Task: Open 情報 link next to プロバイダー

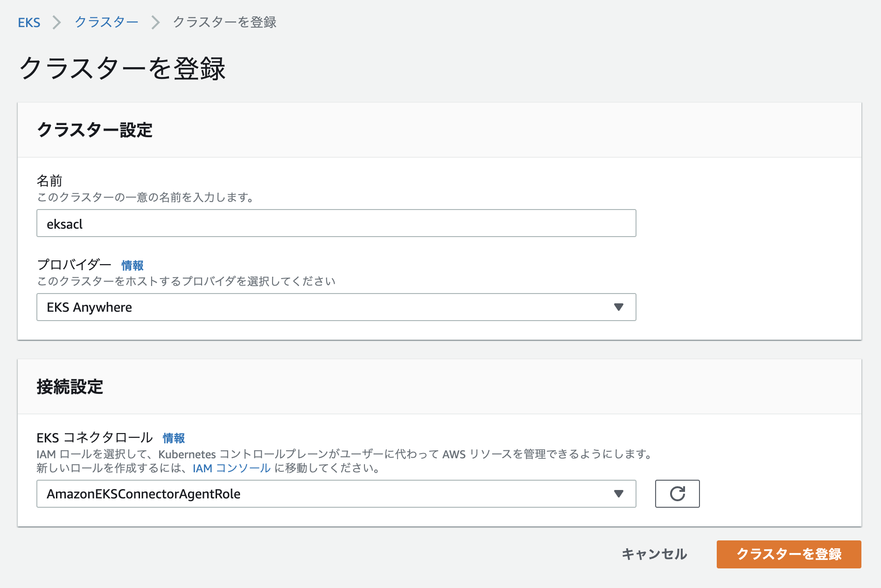Action: pos(133,266)
